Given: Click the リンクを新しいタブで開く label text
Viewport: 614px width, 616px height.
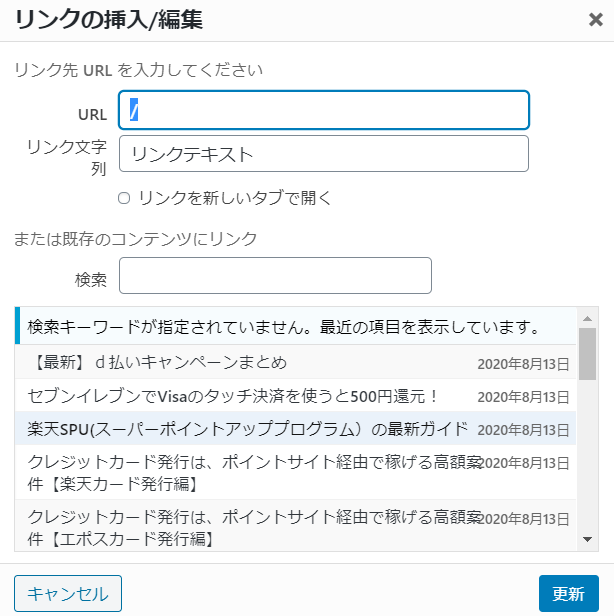Looking at the screenshot, I should tap(235, 198).
